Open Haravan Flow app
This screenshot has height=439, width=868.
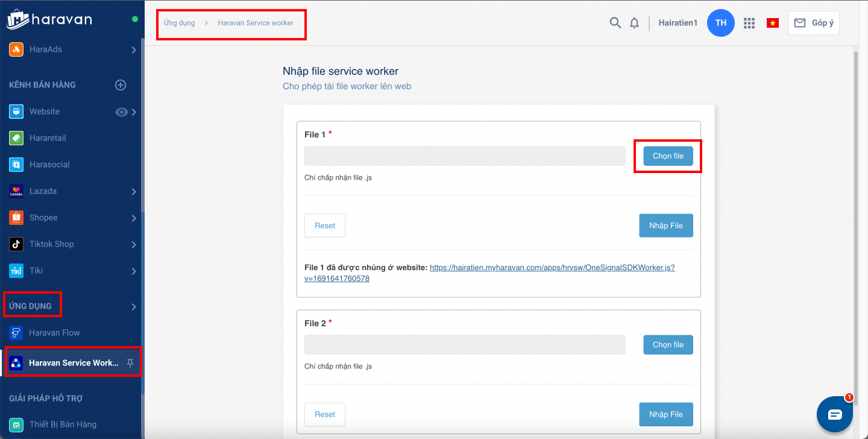click(54, 333)
